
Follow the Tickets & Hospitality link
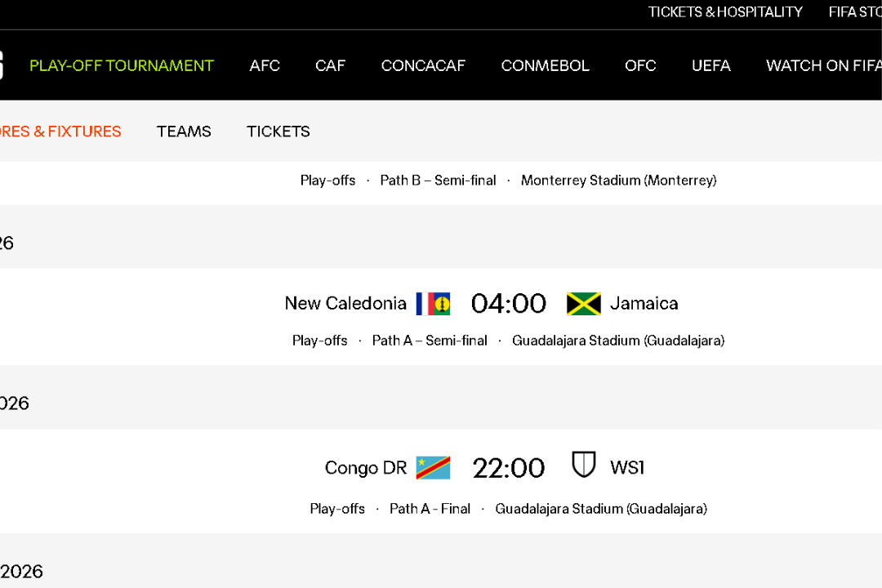coord(725,12)
